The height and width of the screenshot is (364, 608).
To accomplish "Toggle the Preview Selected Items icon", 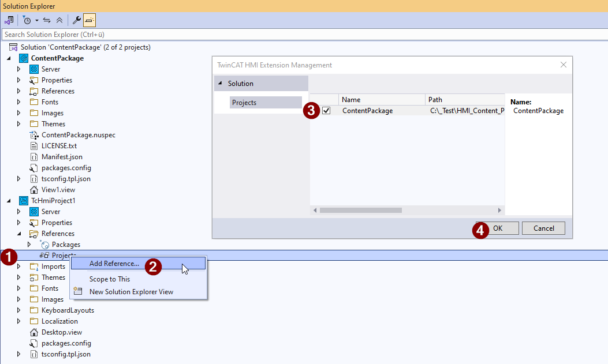I will click(x=89, y=20).
